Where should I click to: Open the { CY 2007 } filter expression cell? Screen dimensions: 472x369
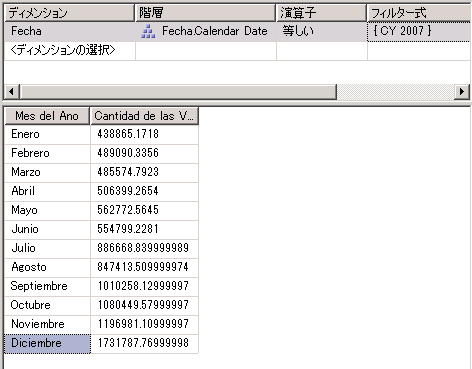[419, 32]
